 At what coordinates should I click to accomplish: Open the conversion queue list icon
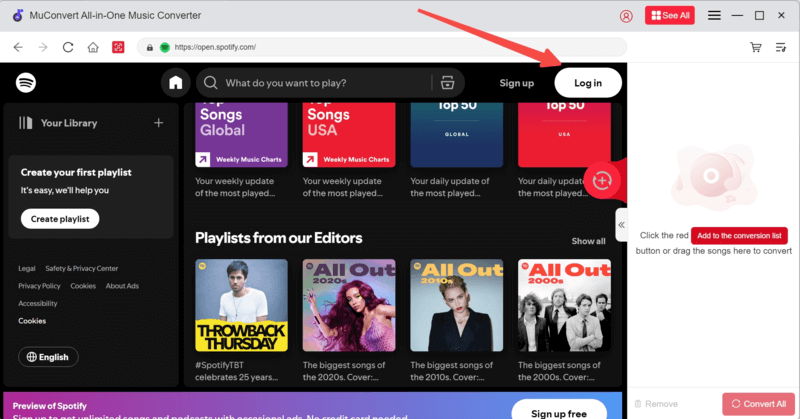tap(781, 47)
